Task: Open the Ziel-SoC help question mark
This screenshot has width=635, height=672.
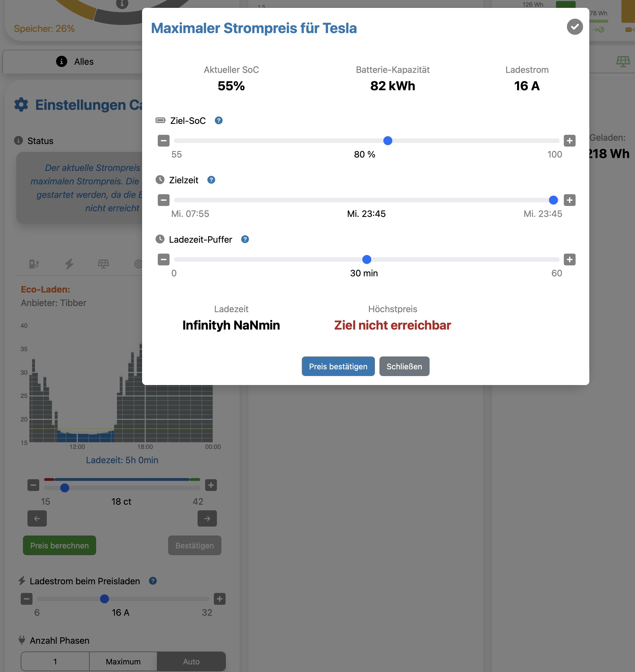Action: (x=219, y=121)
